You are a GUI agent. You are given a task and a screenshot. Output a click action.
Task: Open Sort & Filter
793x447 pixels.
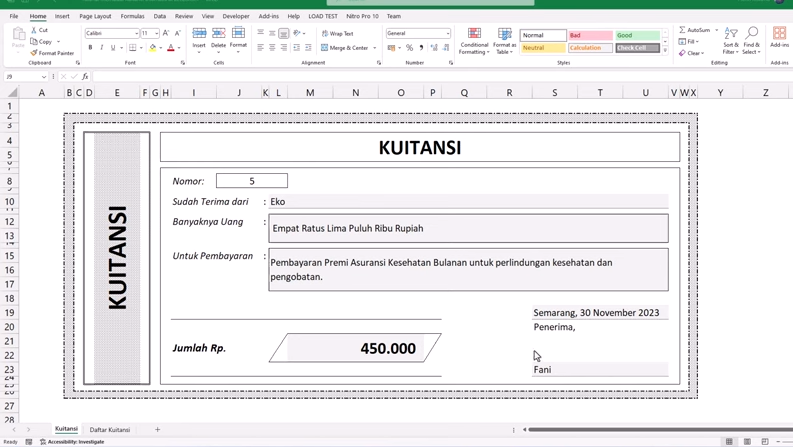pyautogui.click(x=731, y=40)
